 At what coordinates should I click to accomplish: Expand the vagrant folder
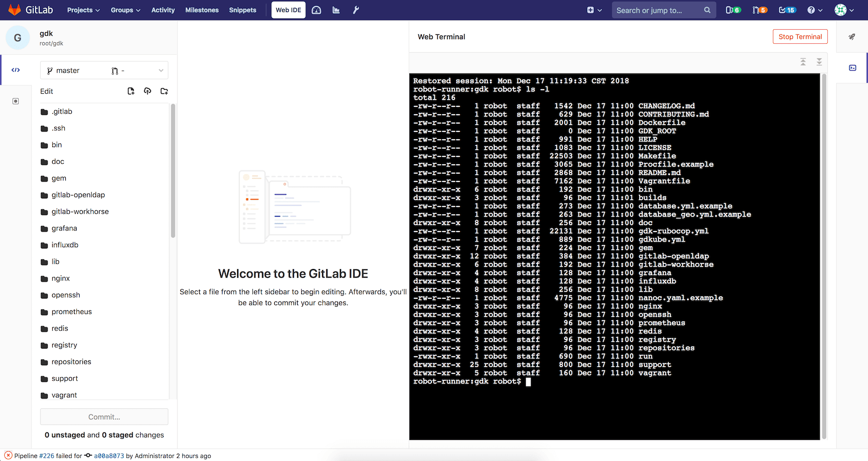tap(104, 395)
